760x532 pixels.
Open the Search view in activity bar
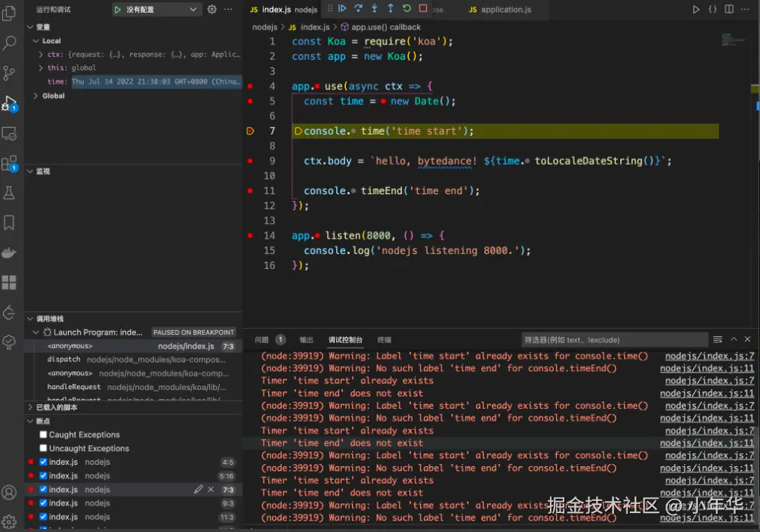pyautogui.click(x=10, y=43)
